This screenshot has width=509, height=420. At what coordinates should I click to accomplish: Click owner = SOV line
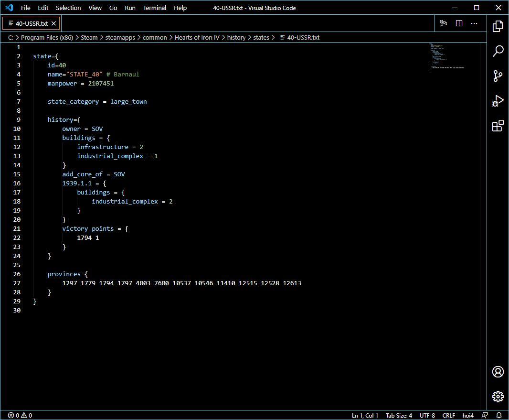pos(83,129)
